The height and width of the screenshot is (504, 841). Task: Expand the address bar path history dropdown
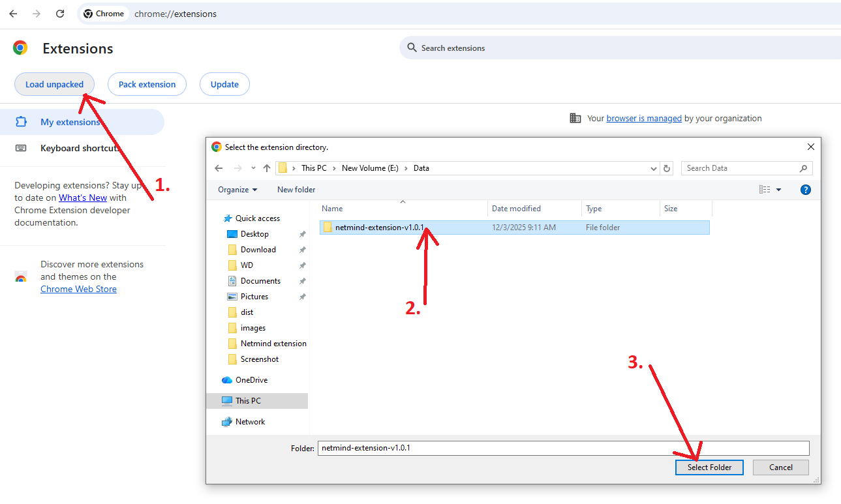tap(654, 168)
